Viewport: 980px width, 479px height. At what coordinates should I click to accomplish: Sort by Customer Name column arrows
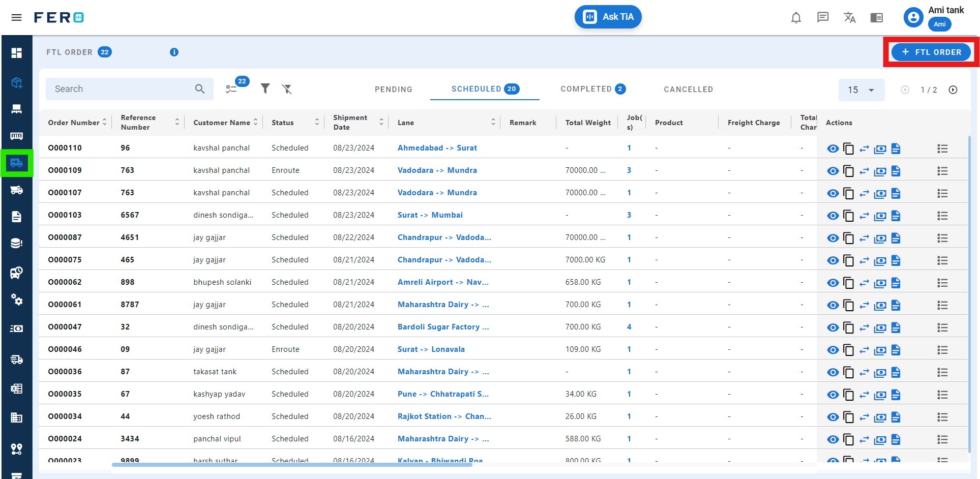(x=255, y=122)
